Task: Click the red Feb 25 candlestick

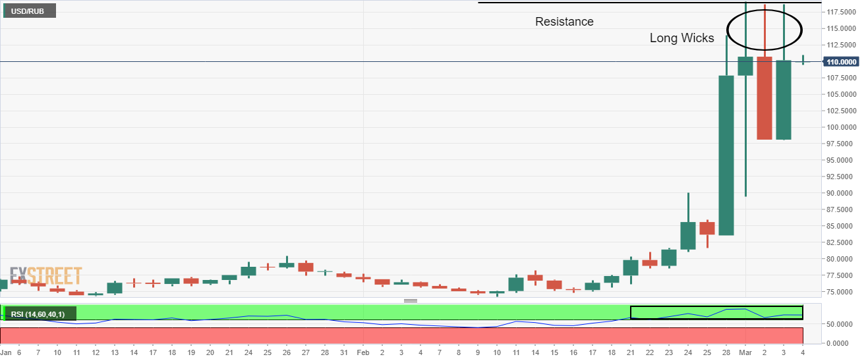Action: [707, 228]
